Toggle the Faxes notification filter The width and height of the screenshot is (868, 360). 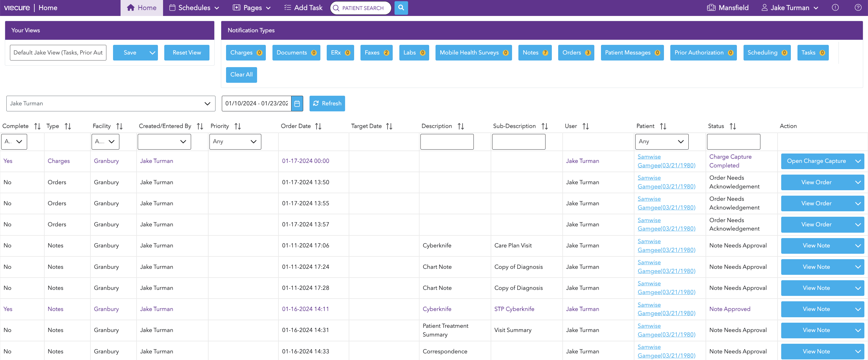[376, 52]
